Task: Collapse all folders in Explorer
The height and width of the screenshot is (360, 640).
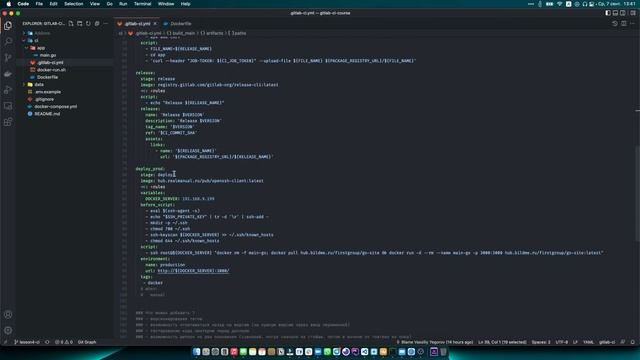Action: tap(97, 24)
